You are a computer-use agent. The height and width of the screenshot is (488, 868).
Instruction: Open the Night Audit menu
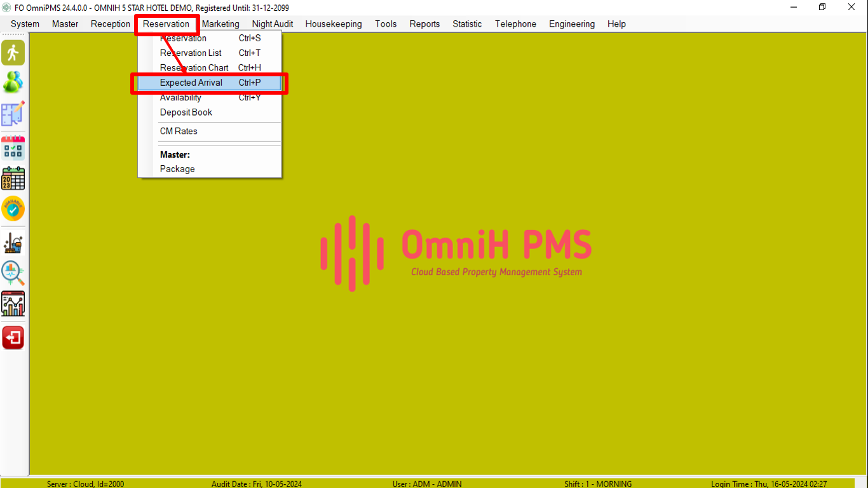(x=273, y=24)
